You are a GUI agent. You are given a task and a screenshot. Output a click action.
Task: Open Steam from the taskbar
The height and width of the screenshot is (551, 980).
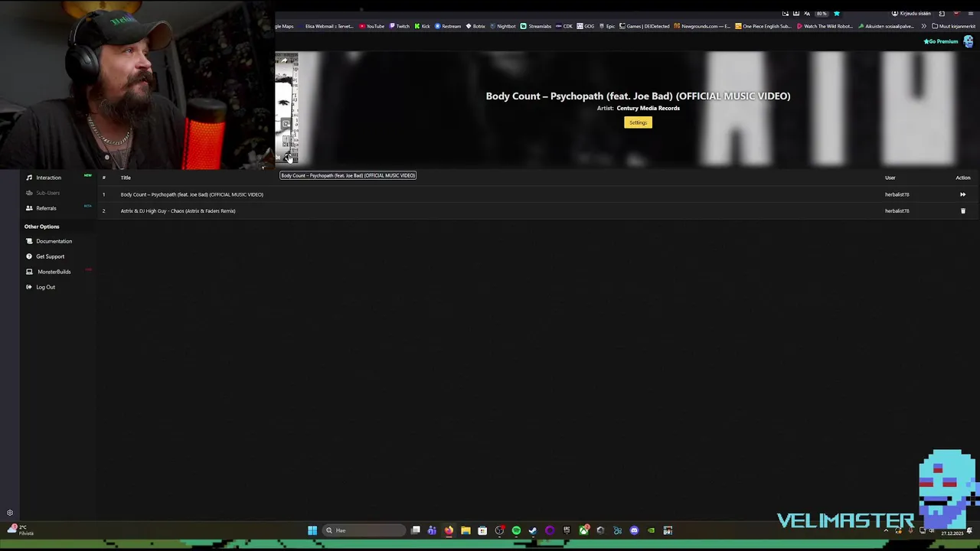point(533,530)
